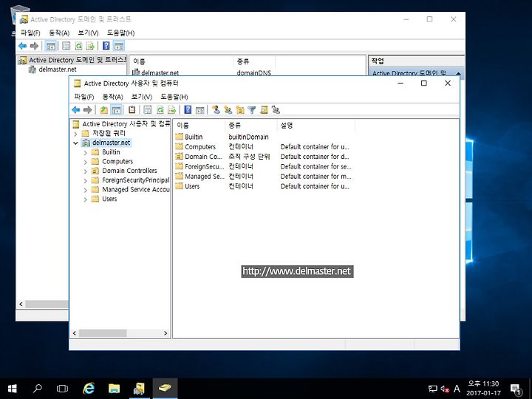Create a new group in current container
The width and height of the screenshot is (532, 399).
point(228,110)
